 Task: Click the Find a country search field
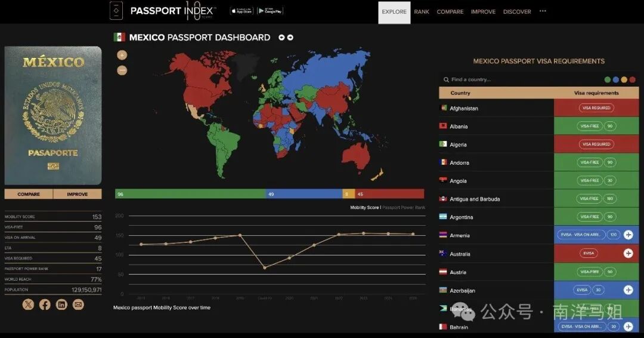(x=522, y=80)
